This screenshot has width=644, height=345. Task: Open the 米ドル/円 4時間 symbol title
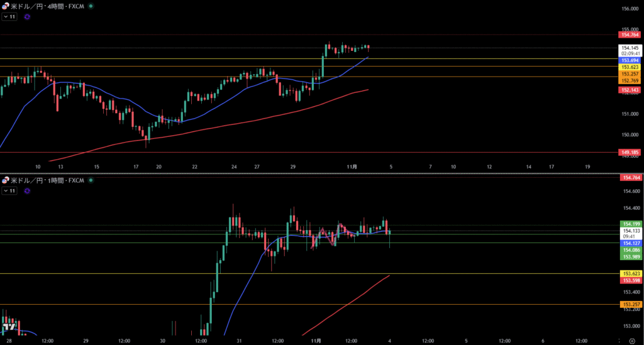click(x=45, y=6)
